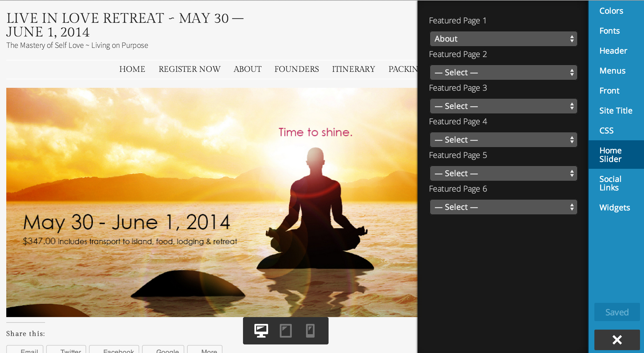Open Featured Page 2 Select dropdown
The height and width of the screenshot is (353, 644).
coord(503,72)
